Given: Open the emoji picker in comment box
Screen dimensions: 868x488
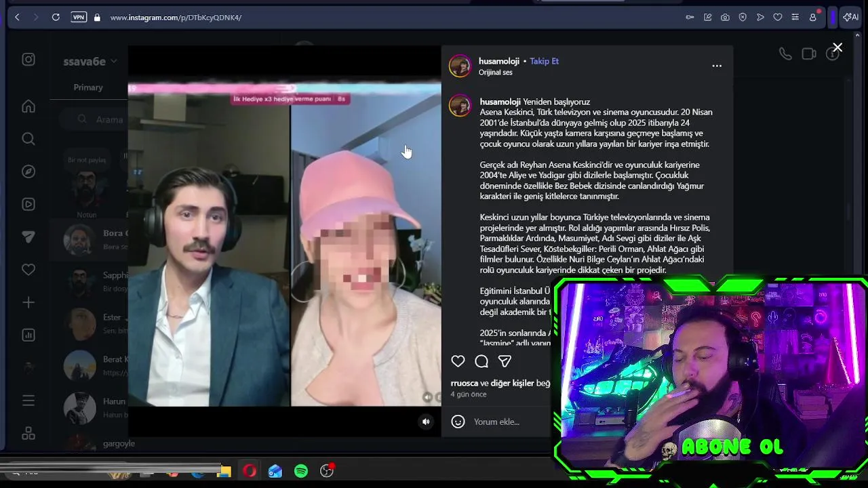Looking at the screenshot, I should [x=458, y=422].
